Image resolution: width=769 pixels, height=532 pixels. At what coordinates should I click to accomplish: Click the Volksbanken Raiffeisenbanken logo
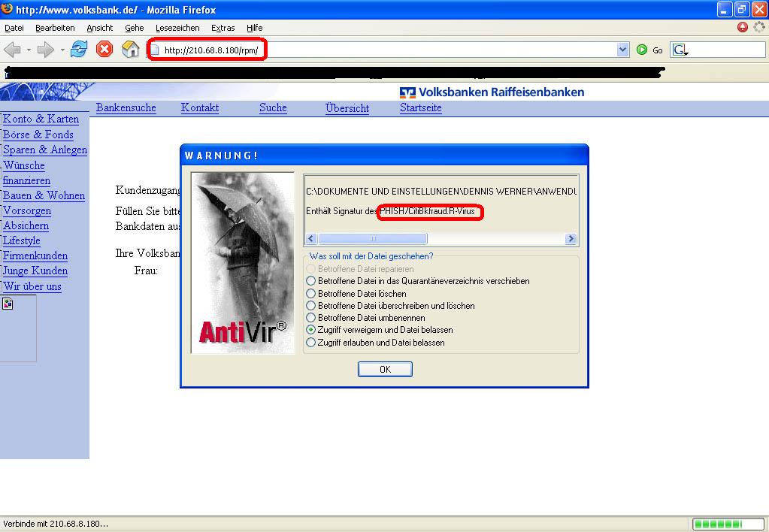pos(492,92)
